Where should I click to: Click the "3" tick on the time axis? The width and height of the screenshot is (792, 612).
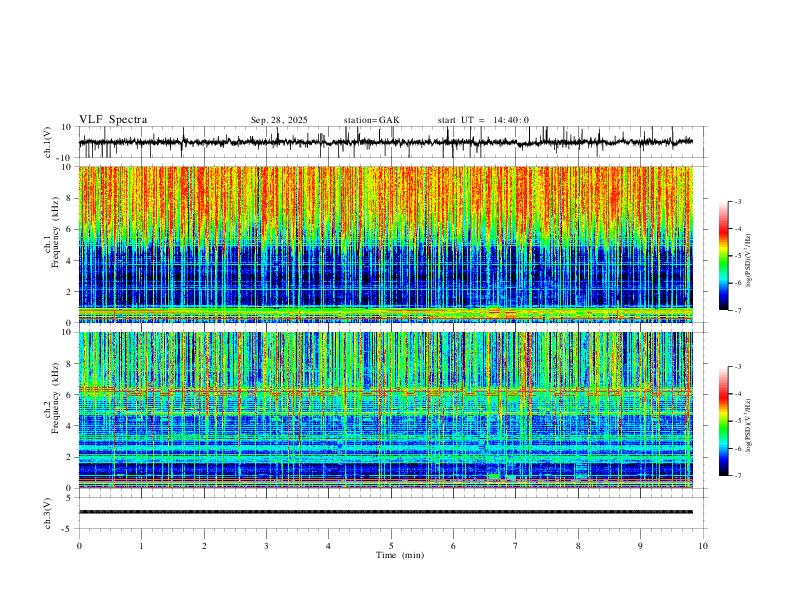(266, 546)
